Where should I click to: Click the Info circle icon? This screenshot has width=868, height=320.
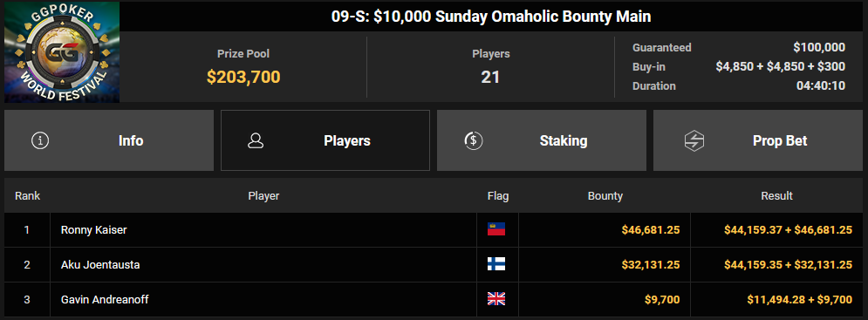pyautogui.click(x=40, y=140)
